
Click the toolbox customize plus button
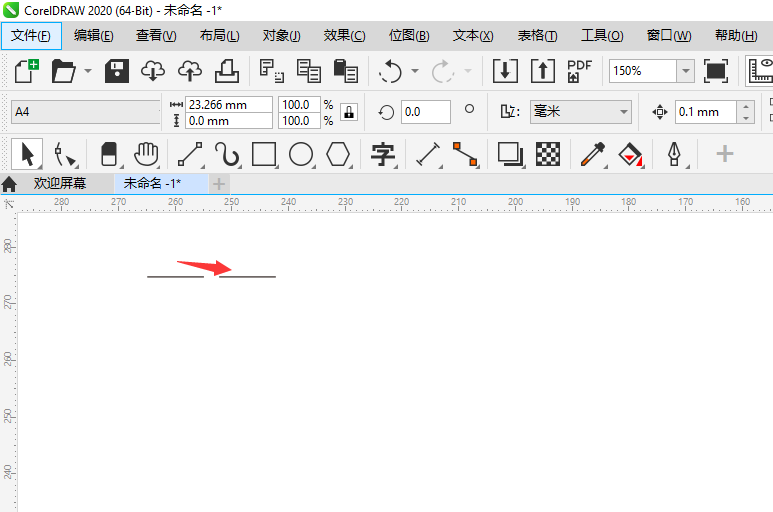pos(725,154)
